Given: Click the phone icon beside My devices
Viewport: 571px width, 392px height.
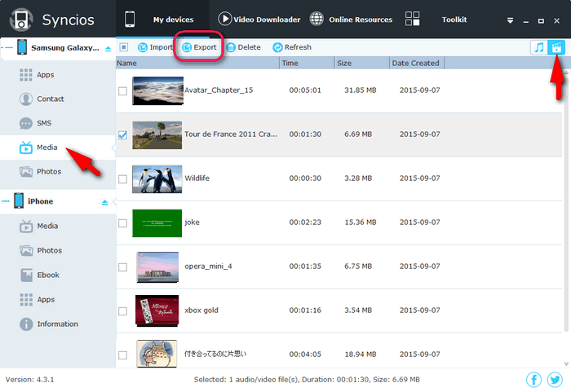Looking at the screenshot, I should tap(130, 20).
